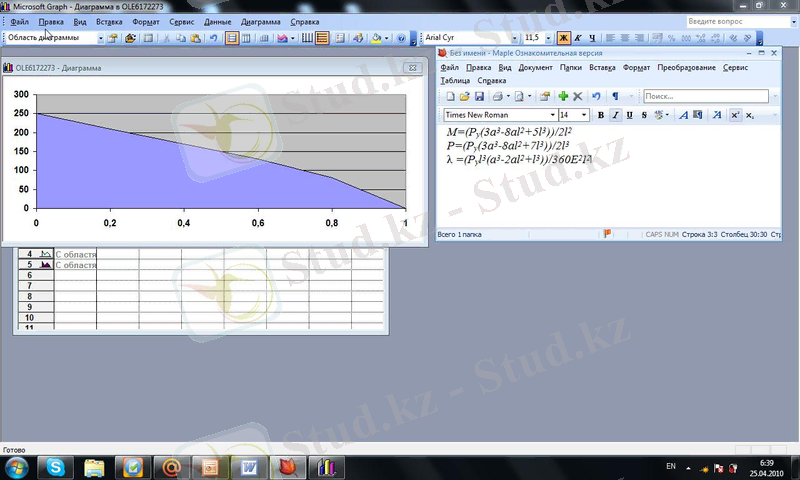Click the new blank document icon in Maple

coord(450,96)
